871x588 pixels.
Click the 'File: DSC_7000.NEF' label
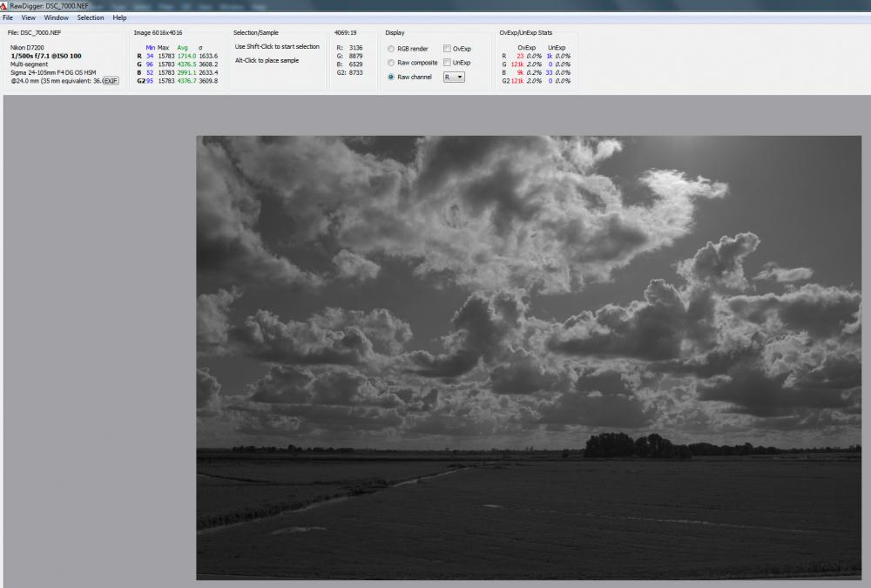tap(35, 33)
